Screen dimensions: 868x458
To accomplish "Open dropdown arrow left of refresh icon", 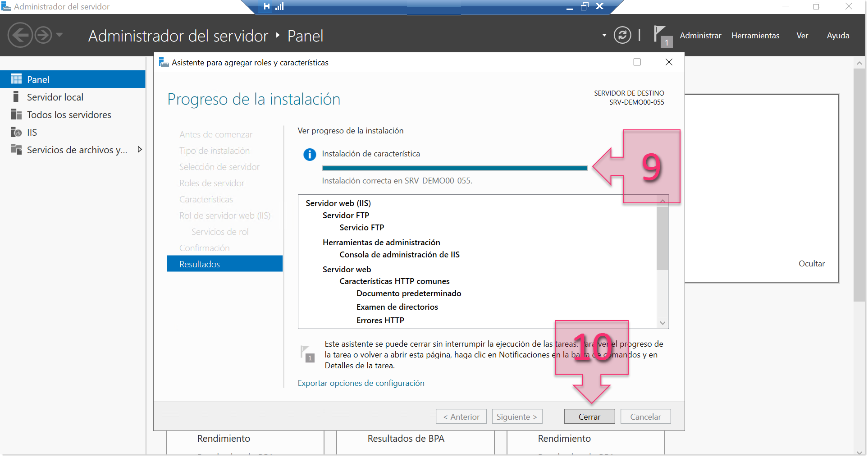I will point(604,35).
